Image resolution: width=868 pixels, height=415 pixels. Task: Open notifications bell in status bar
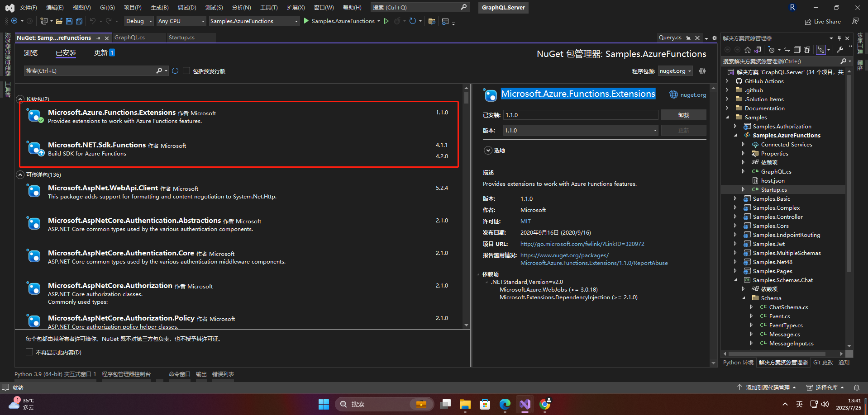point(856,387)
